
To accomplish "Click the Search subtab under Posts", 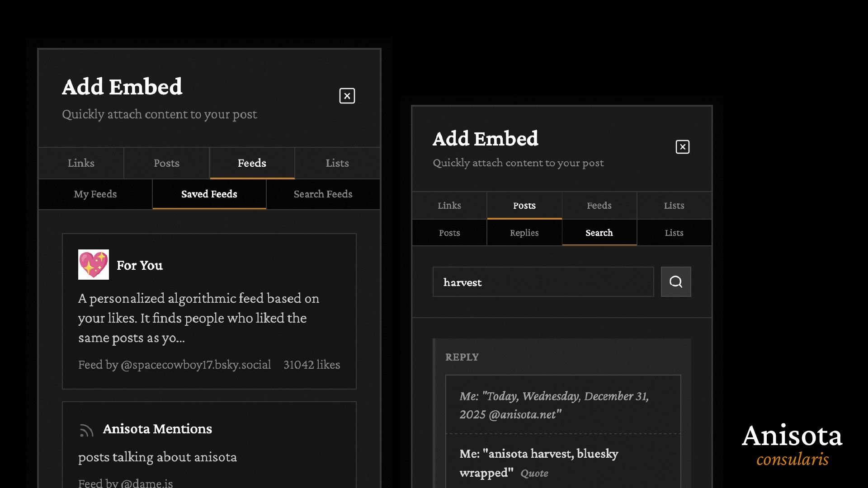I will 599,233.
